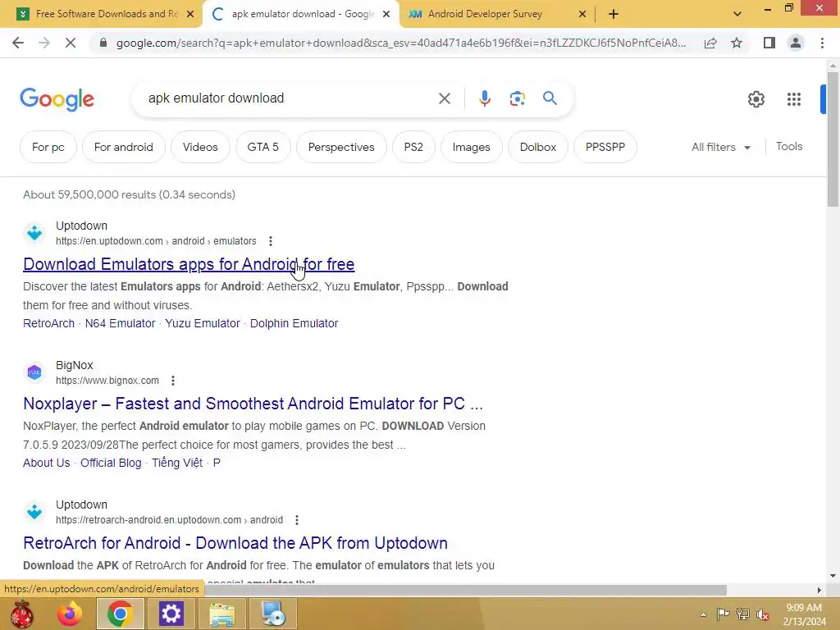The height and width of the screenshot is (630, 840).
Task: Open BigNox About Us sitelink
Action: (x=47, y=463)
